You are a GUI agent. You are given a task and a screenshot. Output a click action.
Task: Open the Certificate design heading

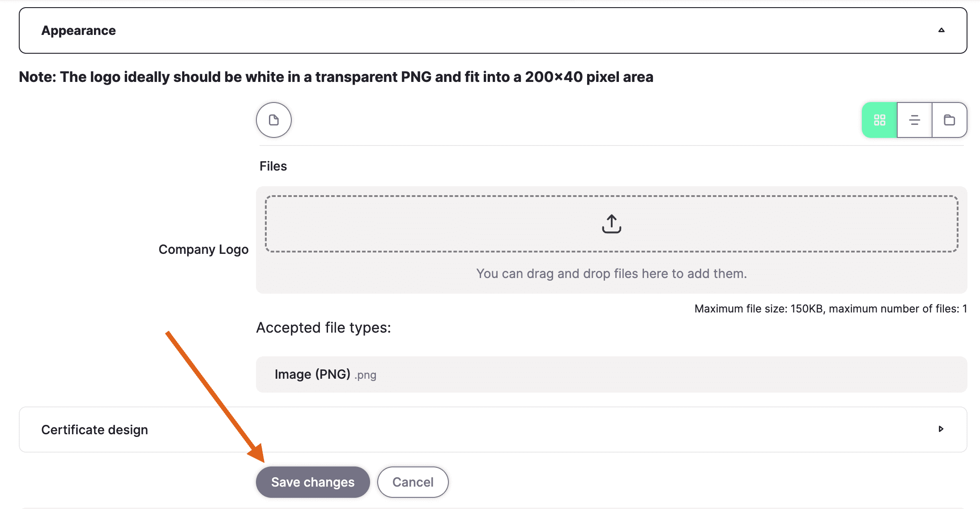(x=94, y=430)
